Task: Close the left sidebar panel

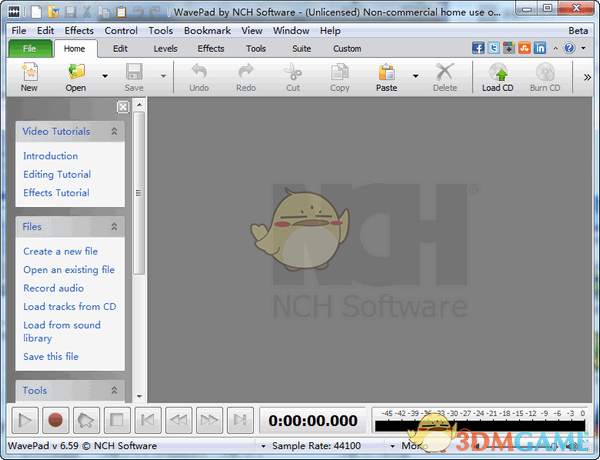Action: (x=122, y=107)
